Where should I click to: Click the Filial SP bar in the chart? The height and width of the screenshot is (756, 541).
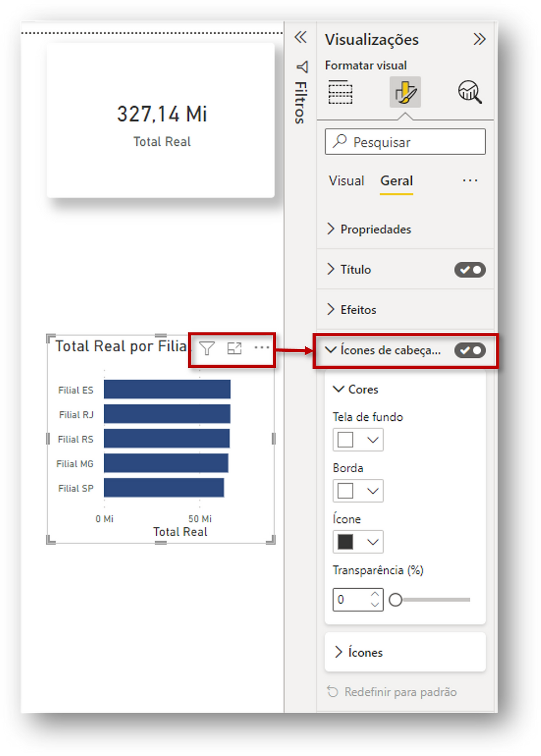click(x=164, y=488)
